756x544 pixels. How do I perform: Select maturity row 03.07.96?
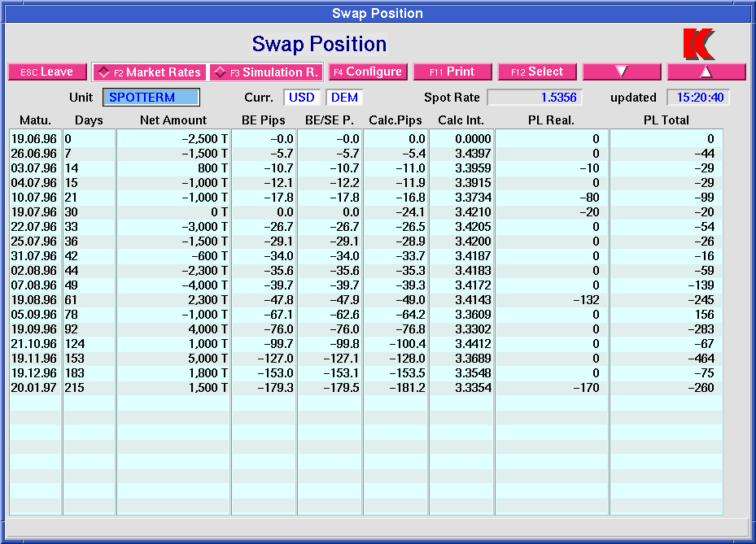(x=366, y=168)
